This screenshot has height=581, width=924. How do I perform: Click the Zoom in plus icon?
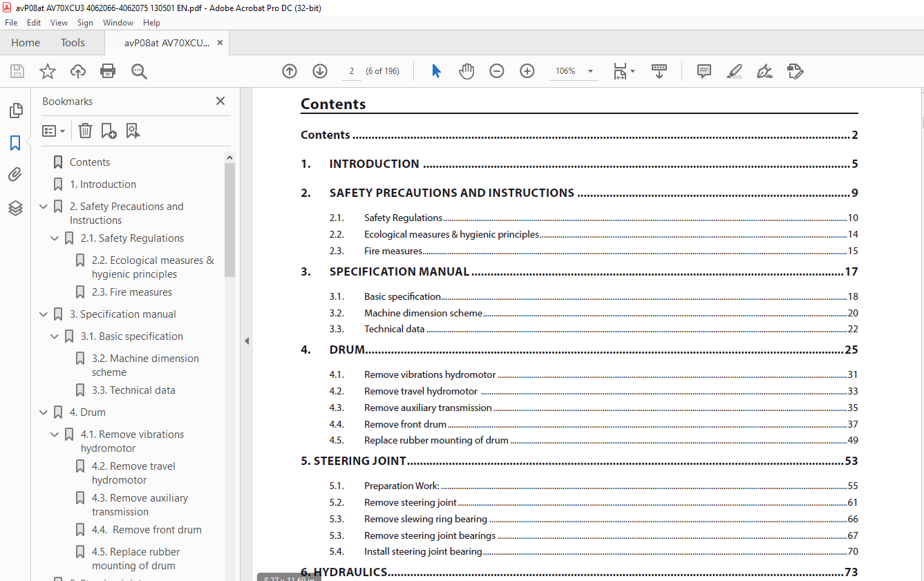coord(527,71)
